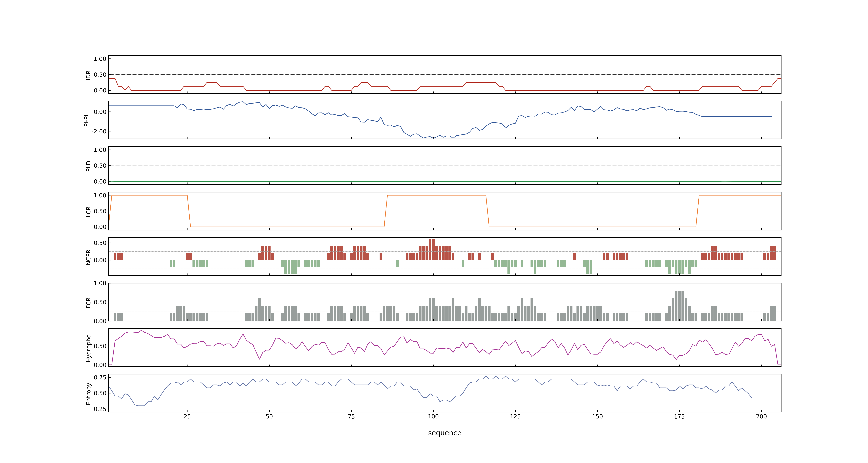Screen dimensions: 868x463
Task: Click the x-axis tick label 25
Action: click(x=187, y=416)
